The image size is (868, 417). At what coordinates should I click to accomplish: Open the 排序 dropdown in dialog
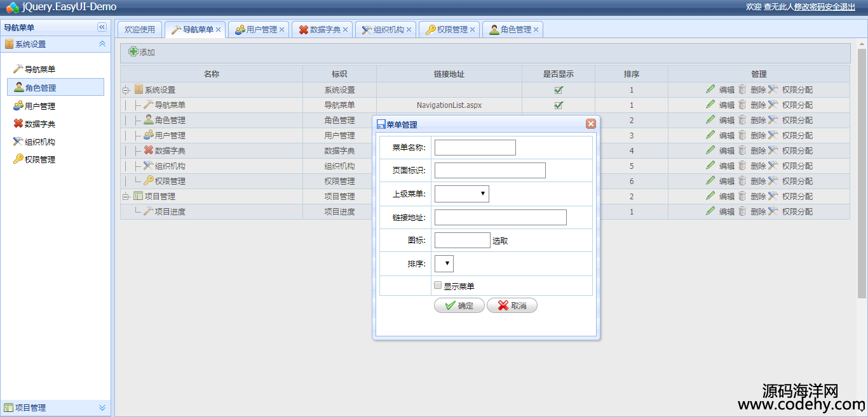444,263
